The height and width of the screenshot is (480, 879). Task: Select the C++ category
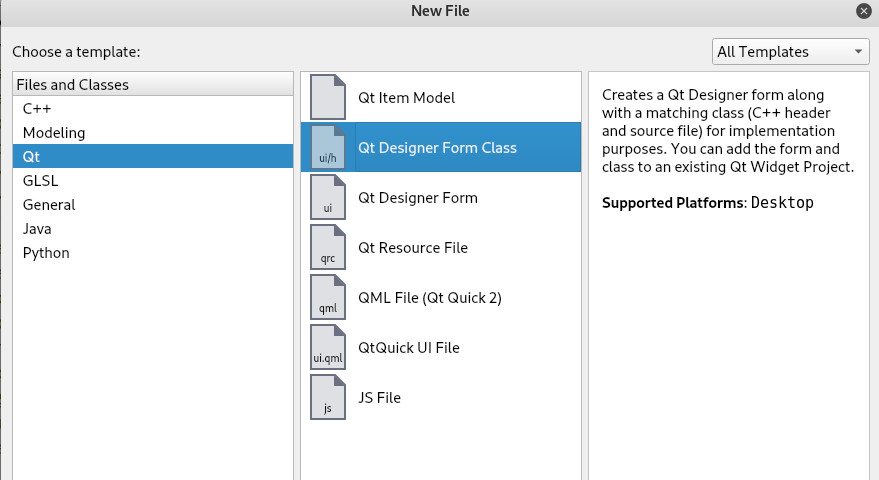coord(153,108)
